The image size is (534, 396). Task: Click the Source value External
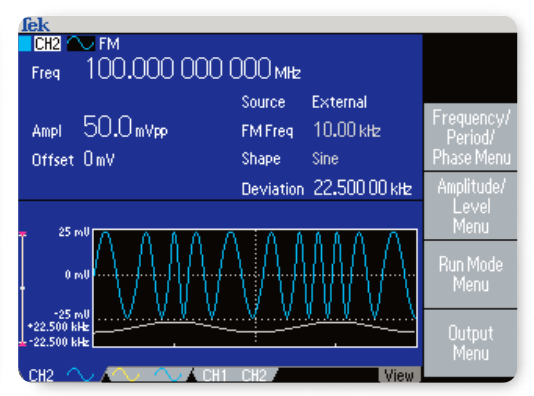(340, 102)
